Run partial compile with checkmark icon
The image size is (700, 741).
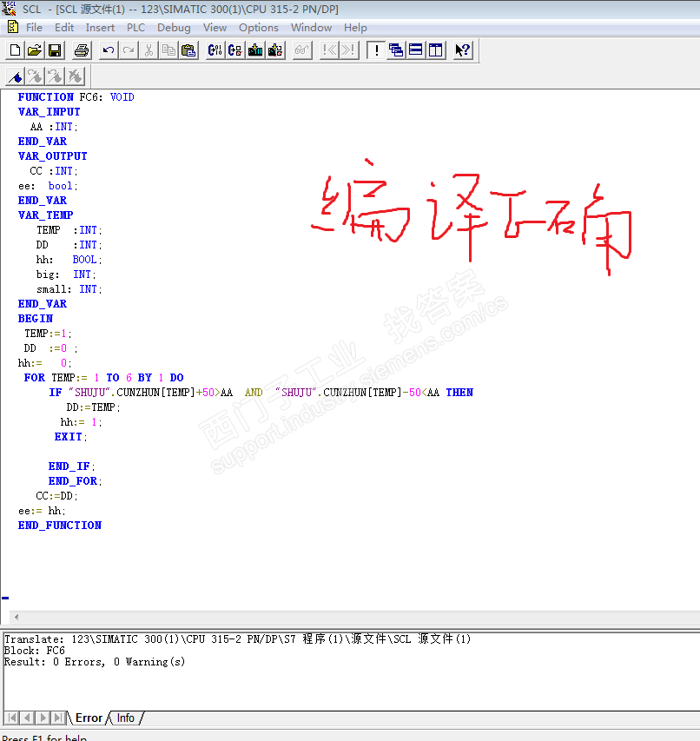[x=234, y=50]
